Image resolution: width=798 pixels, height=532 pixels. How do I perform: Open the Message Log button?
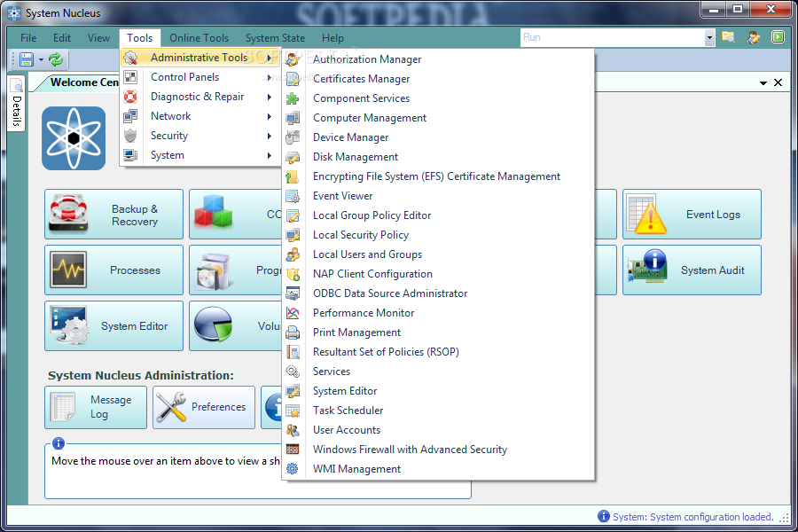[x=96, y=407]
